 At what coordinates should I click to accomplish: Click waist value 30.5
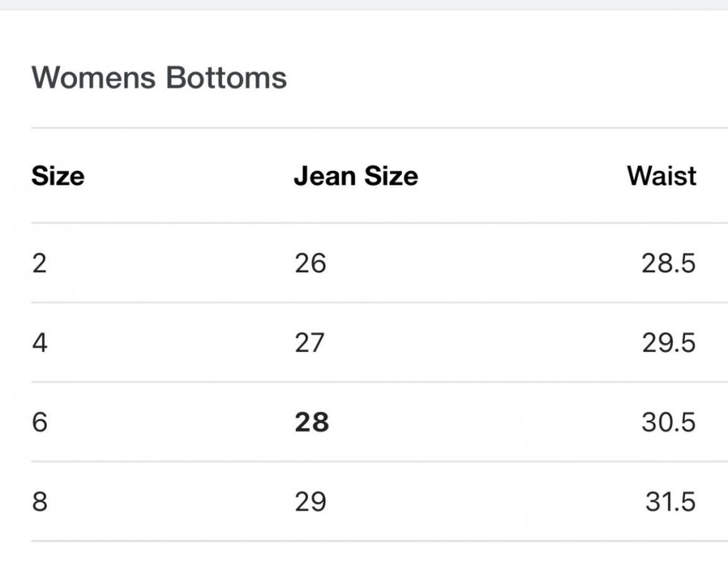[x=668, y=423]
